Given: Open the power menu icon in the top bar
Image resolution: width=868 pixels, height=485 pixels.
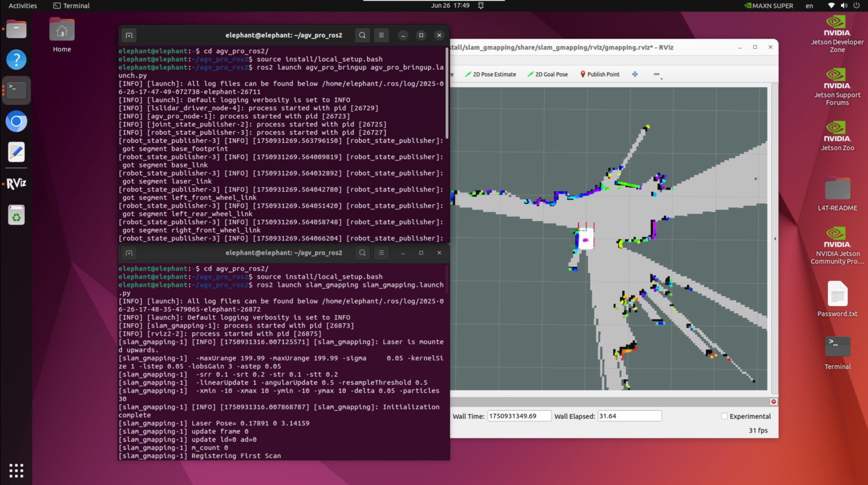Looking at the screenshot, I should coord(856,6).
